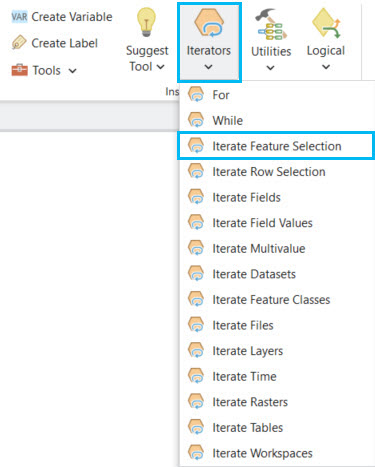
Task: Choose Iterate Row Selection text
Action: (269, 172)
